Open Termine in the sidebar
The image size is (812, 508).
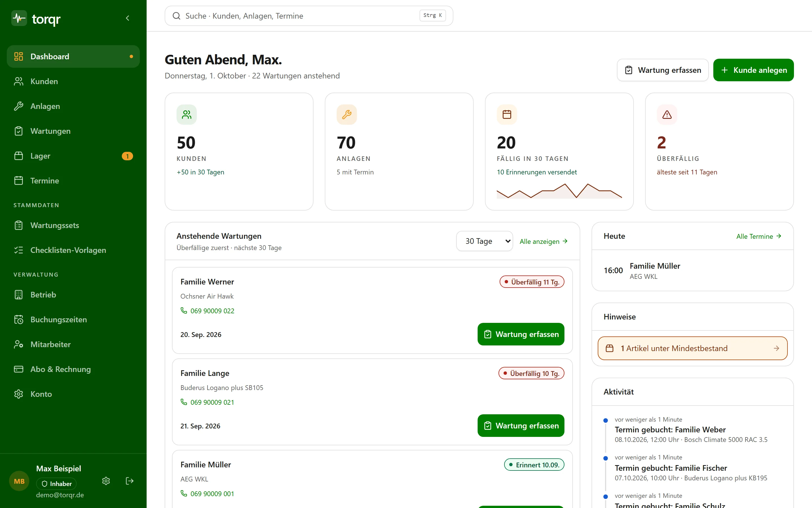pos(73,181)
